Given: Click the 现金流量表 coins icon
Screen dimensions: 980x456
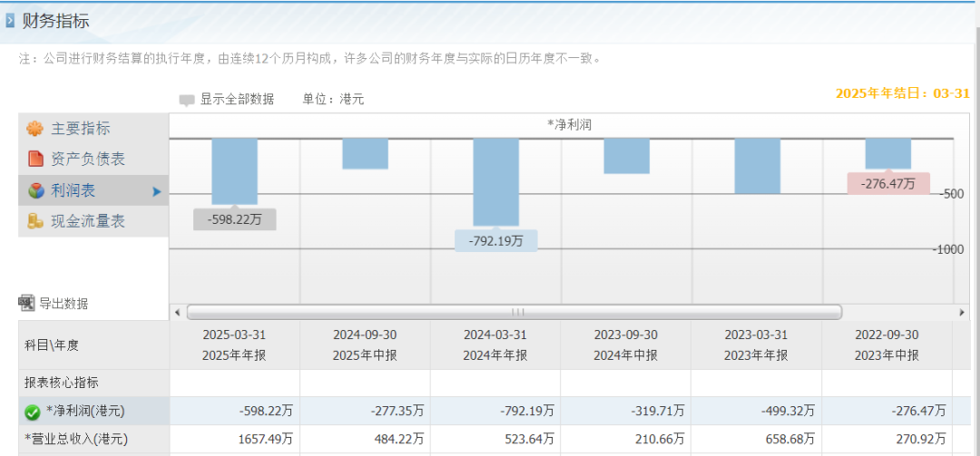Looking at the screenshot, I should (x=35, y=221).
